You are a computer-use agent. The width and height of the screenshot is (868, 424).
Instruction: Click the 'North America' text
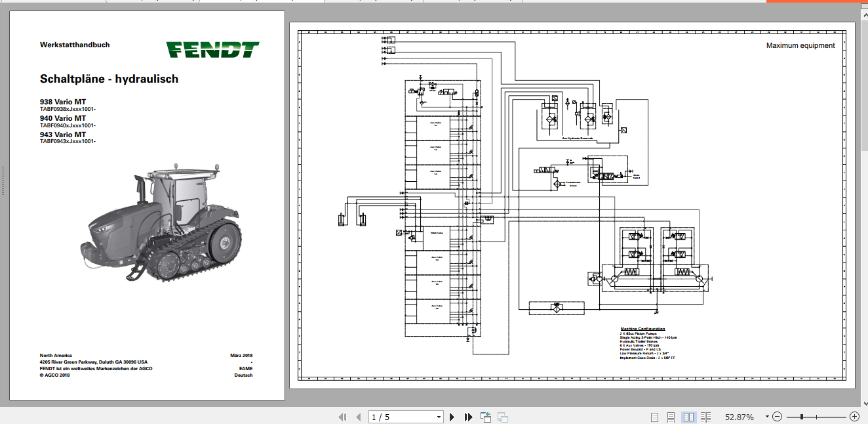[54, 355]
